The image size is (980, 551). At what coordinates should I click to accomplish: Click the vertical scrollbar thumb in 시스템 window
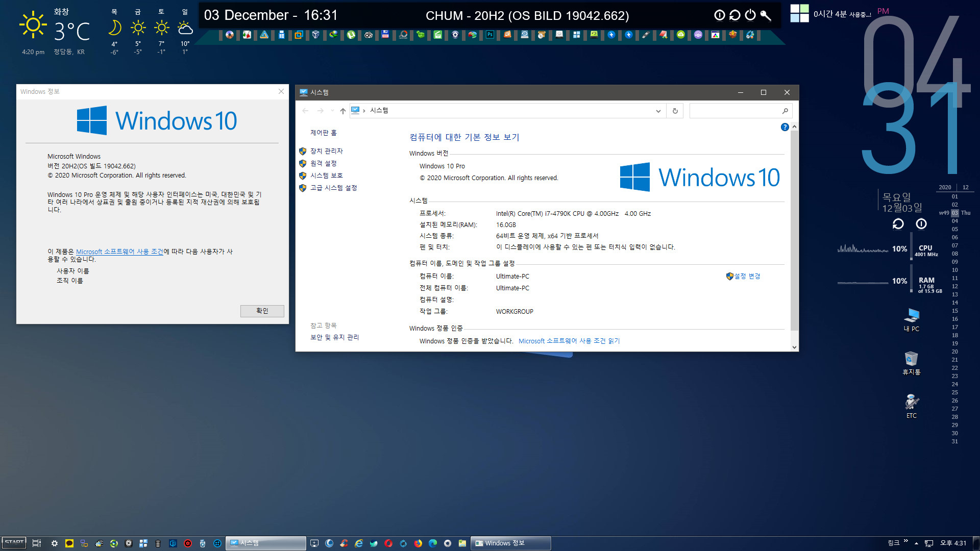tap(794, 230)
